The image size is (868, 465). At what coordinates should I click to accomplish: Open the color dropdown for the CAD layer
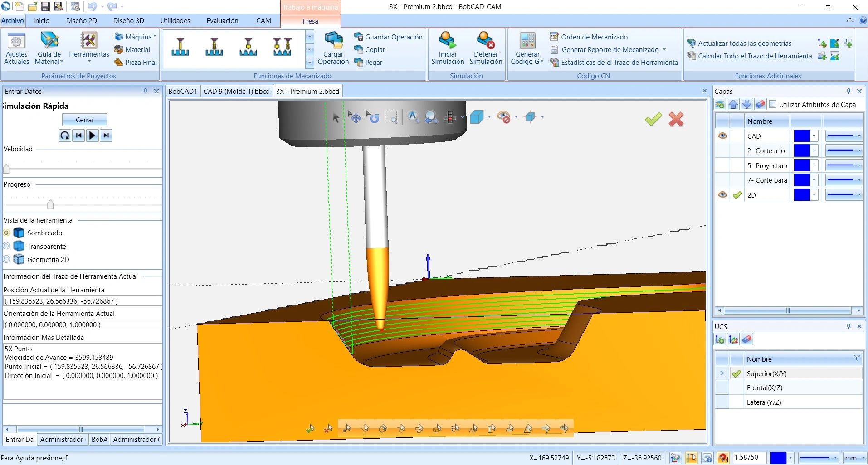pos(814,136)
